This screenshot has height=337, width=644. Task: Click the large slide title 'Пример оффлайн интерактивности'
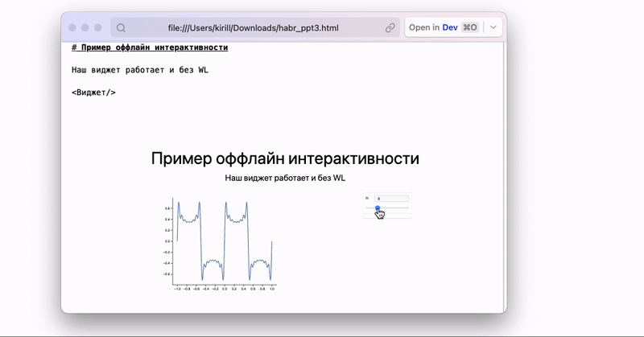coord(285,158)
